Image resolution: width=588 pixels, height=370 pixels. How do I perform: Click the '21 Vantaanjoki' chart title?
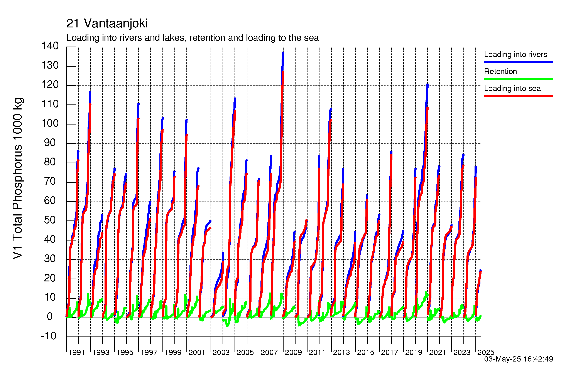(107, 24)
